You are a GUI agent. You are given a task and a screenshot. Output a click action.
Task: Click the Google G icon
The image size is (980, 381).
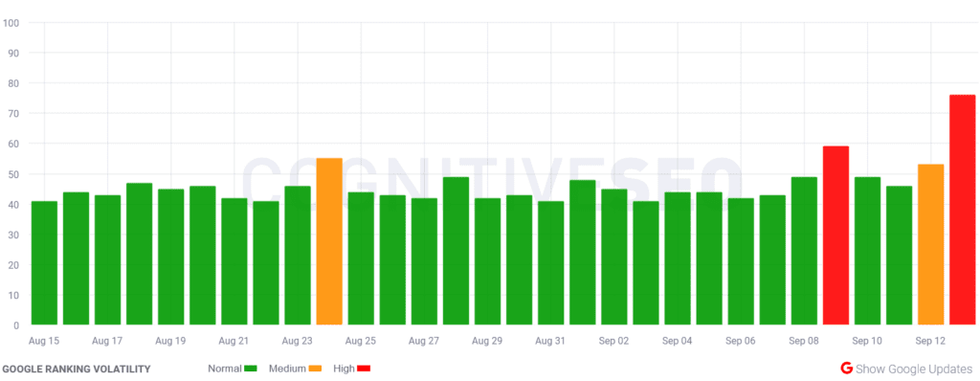(847, 368)
